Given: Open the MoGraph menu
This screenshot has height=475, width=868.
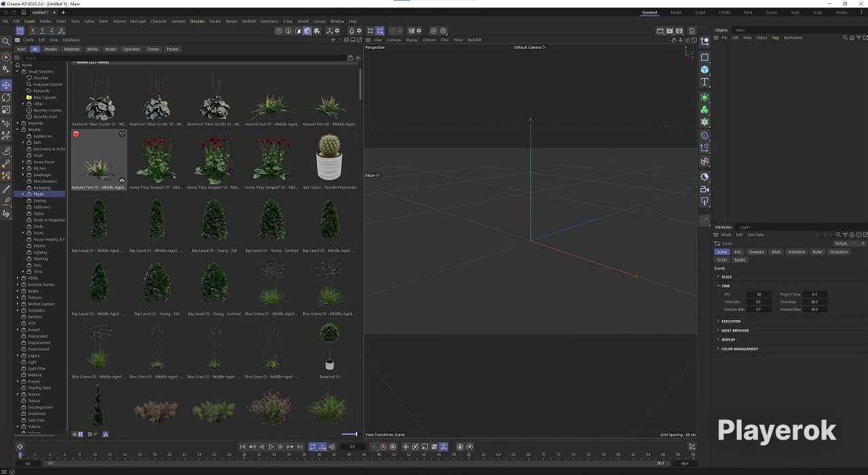Looking at the screenshot, I should coord(138,21).
